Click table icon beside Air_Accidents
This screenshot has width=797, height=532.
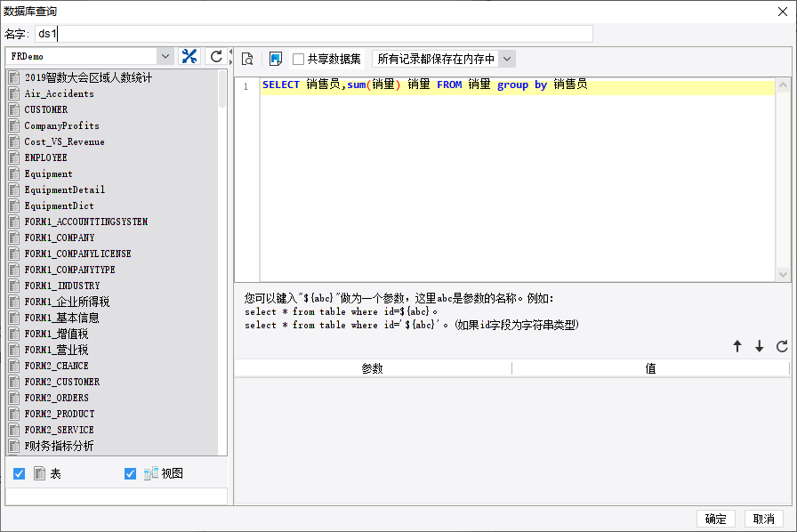(x=14, y=93)
